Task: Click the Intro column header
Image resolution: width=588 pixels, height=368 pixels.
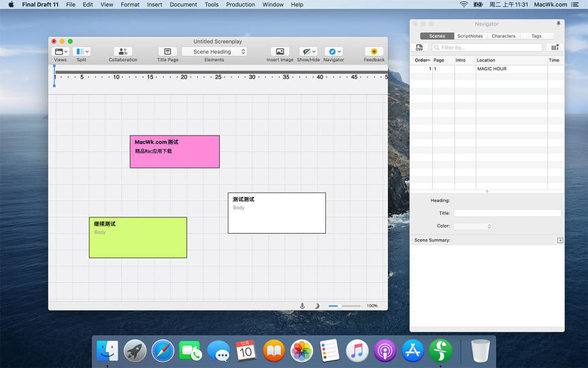Action: click(465, 60)
